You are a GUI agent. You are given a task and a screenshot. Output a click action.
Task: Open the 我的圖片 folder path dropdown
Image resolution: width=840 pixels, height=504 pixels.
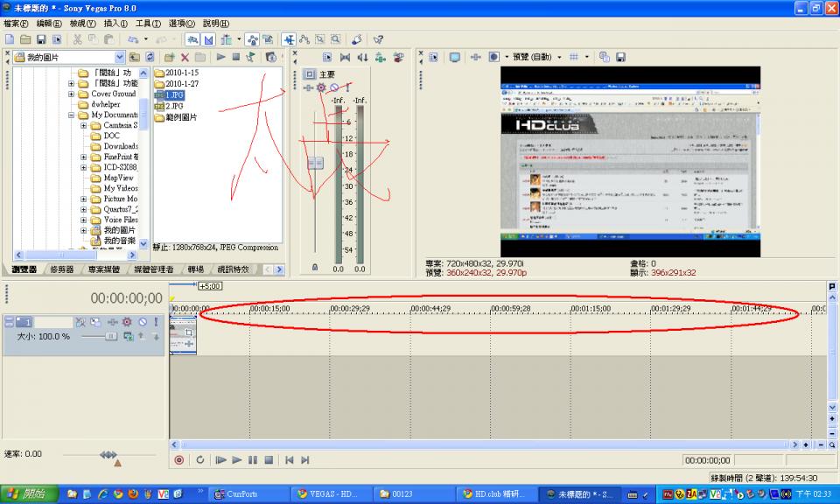click(x=119, y=57)
